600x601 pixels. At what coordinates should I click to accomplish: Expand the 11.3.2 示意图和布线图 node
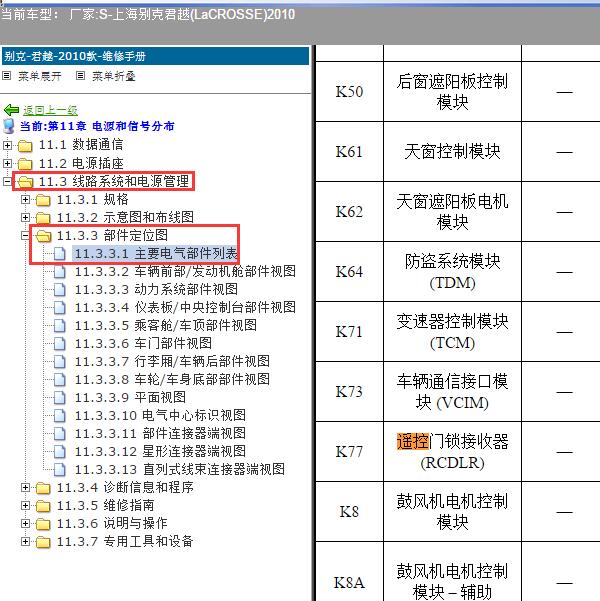click(25, 217)
